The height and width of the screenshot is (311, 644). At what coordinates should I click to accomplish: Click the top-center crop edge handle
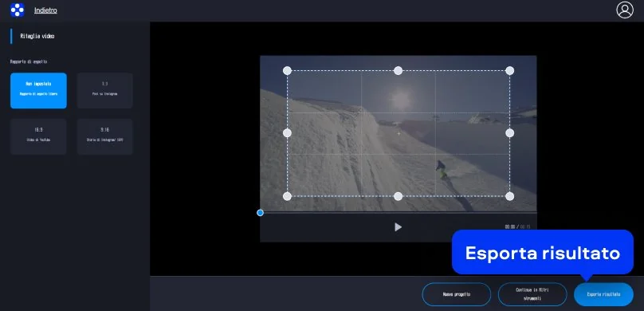(x=398, y=71)
